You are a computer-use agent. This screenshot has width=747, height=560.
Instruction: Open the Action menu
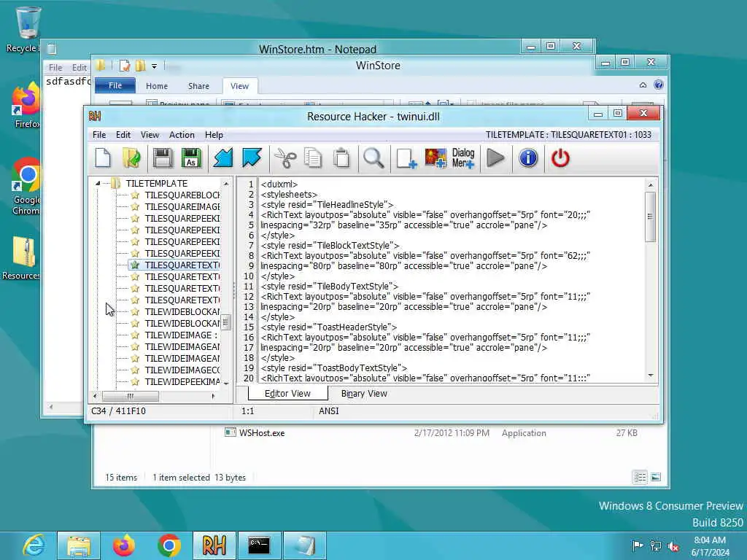(182, 135)
